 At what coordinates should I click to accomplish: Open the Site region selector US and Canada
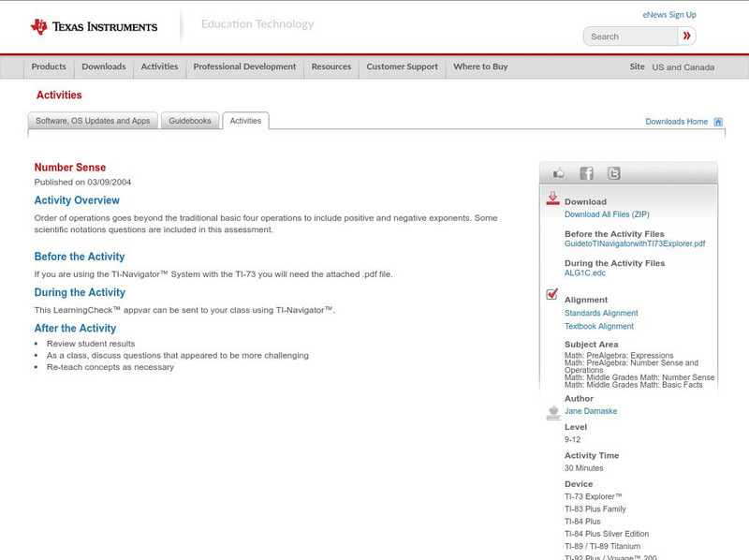coord(683,67)
